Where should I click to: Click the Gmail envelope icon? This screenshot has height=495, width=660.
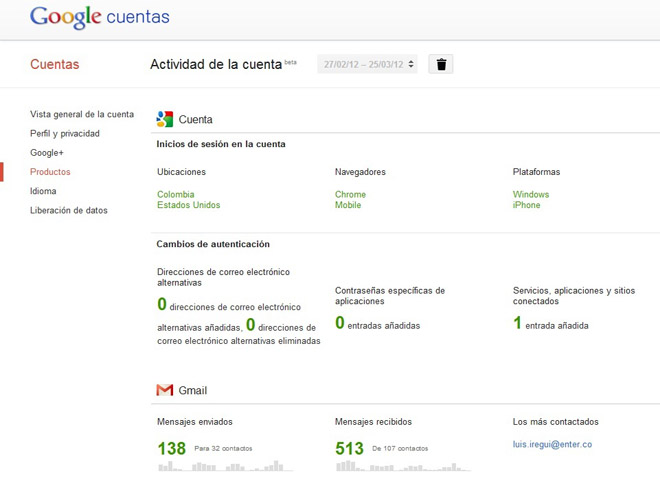coord(165,390)
